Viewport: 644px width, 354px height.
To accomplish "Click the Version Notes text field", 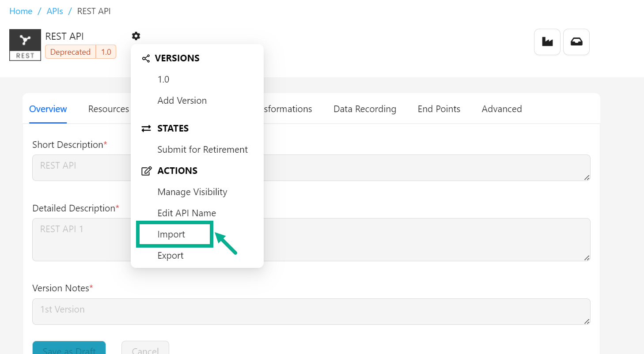I will (311, 312).
